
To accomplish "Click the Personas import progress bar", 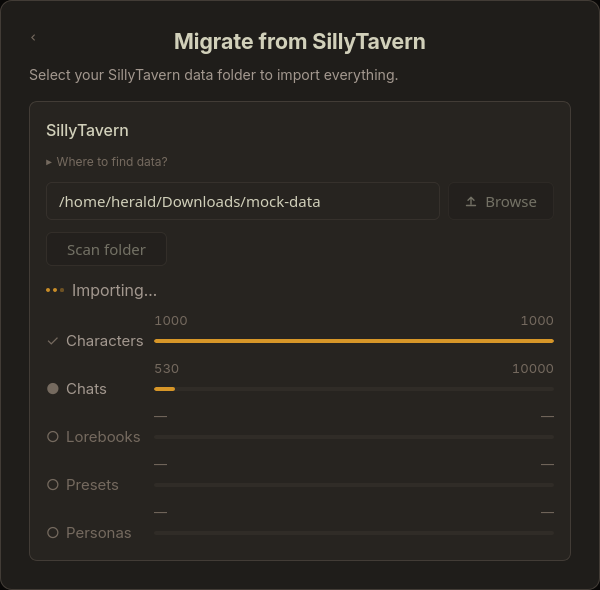I will [x=354, y=533].
